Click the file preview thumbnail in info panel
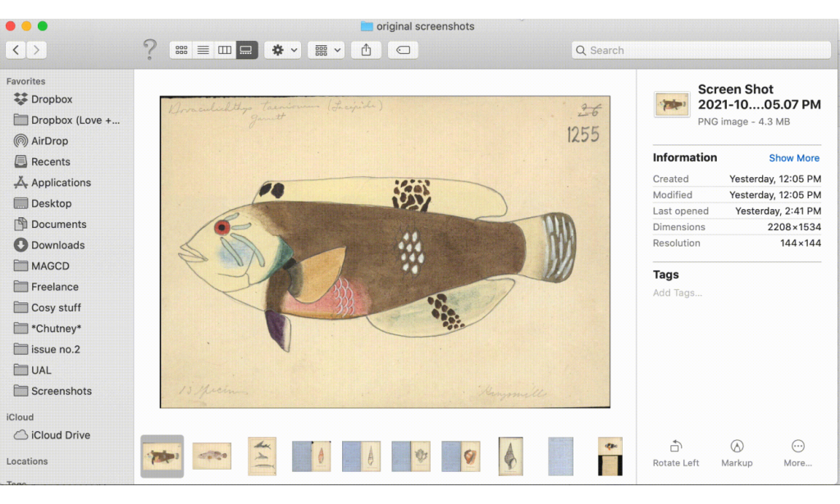The width and height of the screenshot is (840, 504). click(x=672, y=104)
